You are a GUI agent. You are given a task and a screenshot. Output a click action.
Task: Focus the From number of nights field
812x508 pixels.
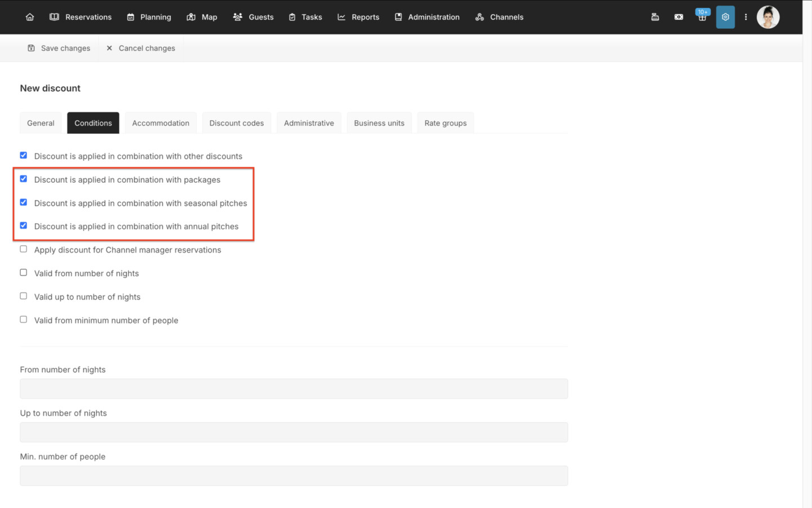pyautogui.click(x=294, y=388)
